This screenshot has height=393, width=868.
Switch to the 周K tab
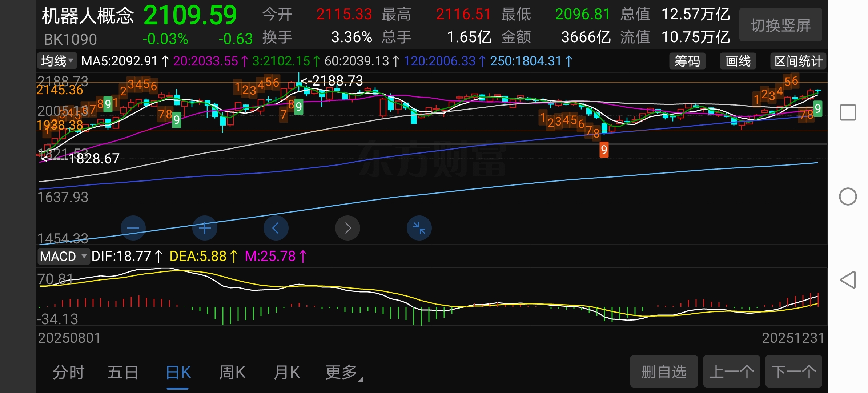[x=232, y=372]
